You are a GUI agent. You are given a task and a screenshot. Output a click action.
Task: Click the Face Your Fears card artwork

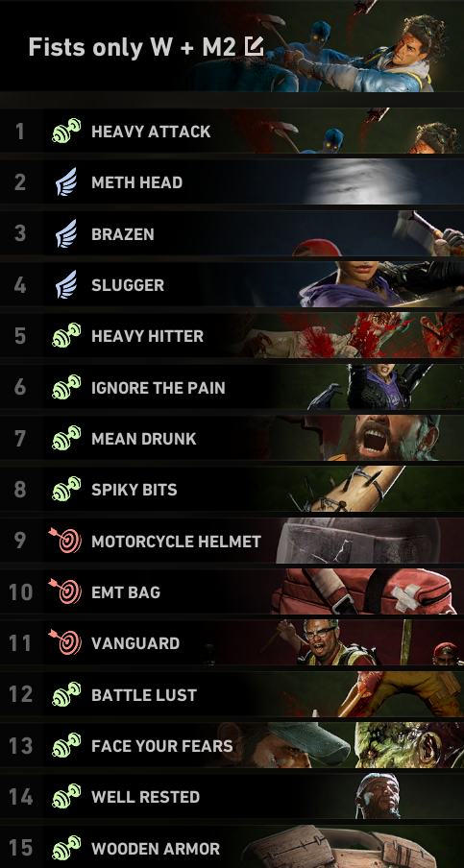click(343, 745)
